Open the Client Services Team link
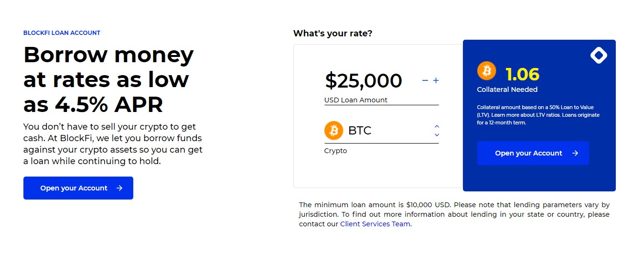644x256 pixels. tap(375, 224)
